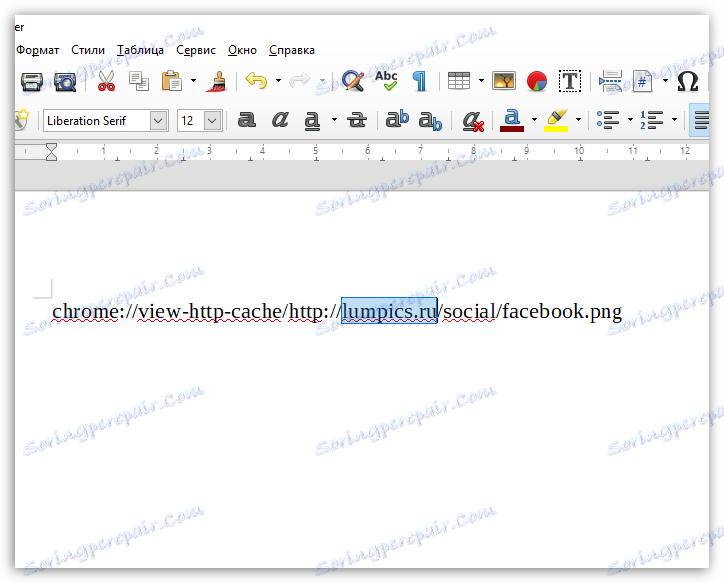Toggle Strikethrough formatting
The width and height of the screenshot is (724, 583).
coord(356,120)
